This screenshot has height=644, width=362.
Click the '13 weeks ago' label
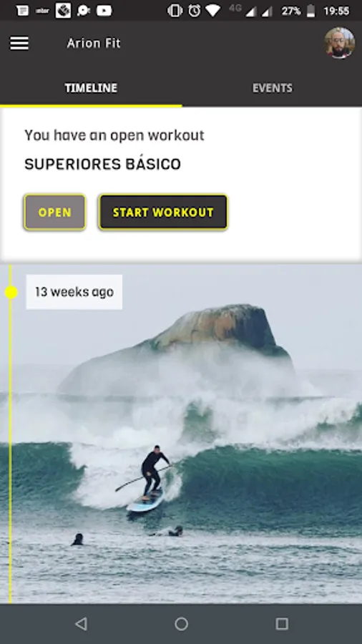click(74, 292)
